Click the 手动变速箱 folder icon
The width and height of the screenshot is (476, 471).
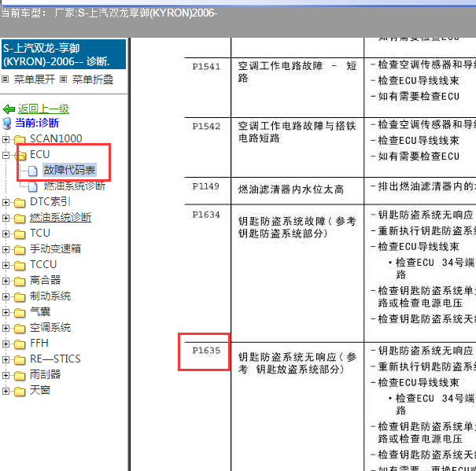pyautogui.click(x=20, y=250)
